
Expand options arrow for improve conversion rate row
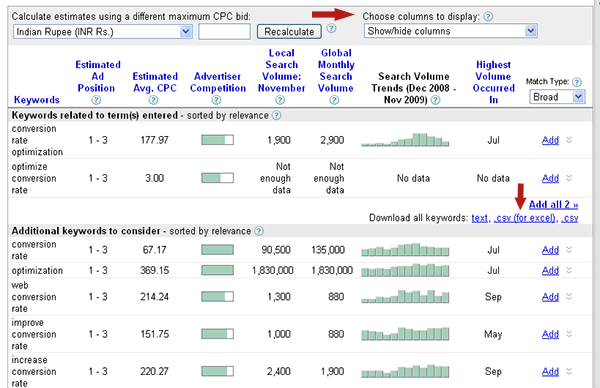[569, 334]
